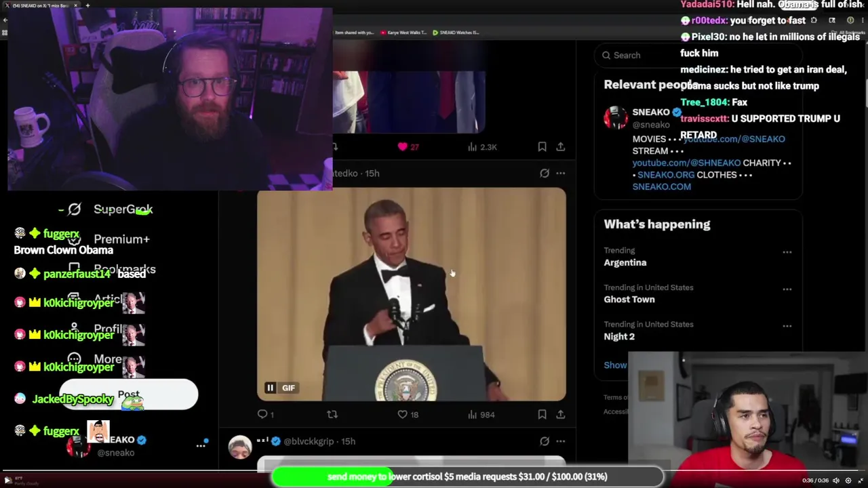
Task: Open the Kanye West Walks bookmark
Action: [x=403, y=33]
